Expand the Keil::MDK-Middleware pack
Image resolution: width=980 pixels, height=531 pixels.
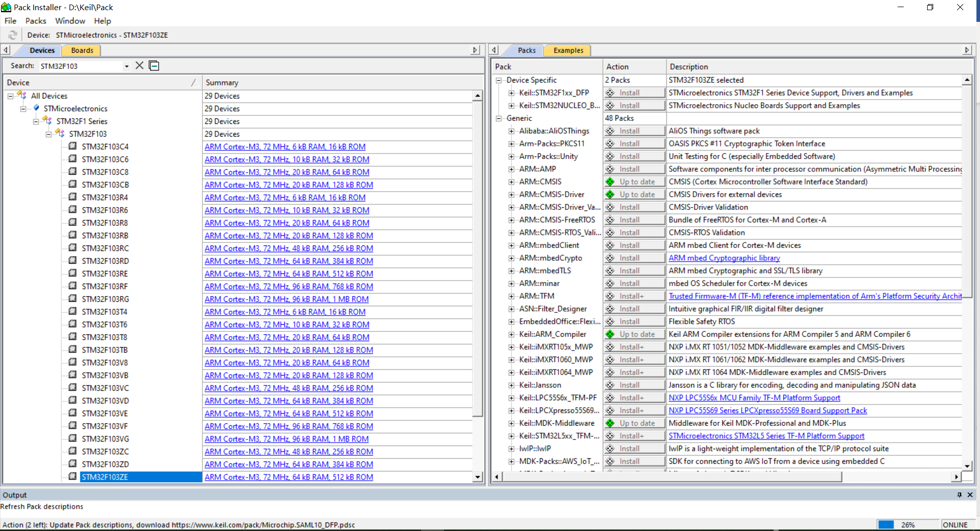511,423
